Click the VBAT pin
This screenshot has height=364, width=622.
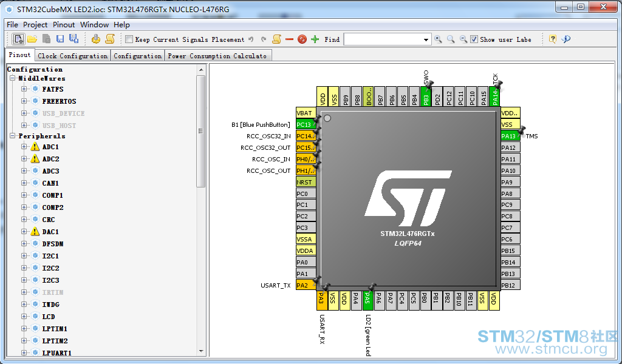click(306, 113)
